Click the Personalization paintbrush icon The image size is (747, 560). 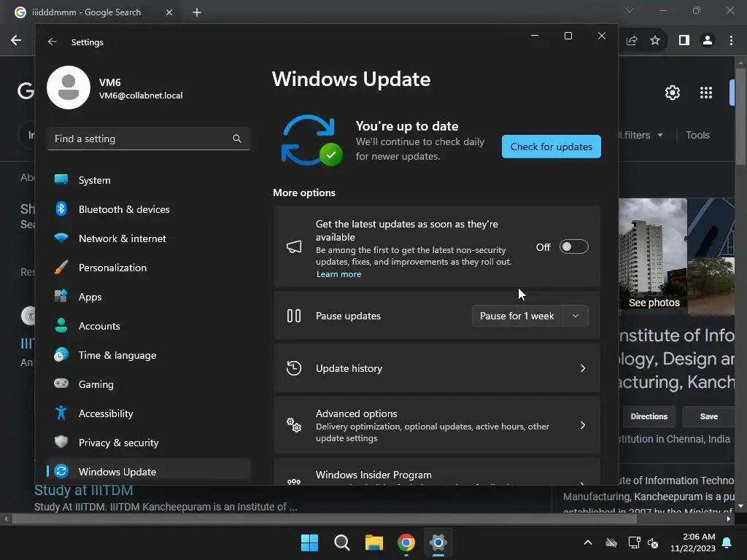(61, 267)
